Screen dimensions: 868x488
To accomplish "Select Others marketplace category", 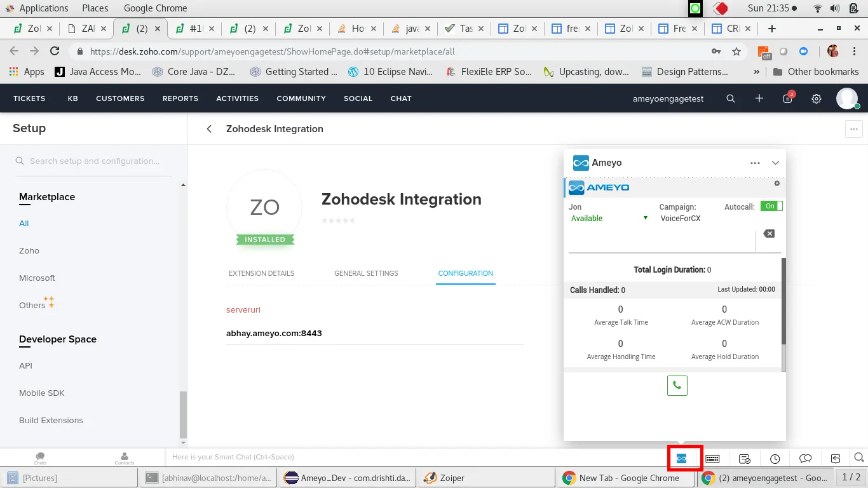I will 32,306.
